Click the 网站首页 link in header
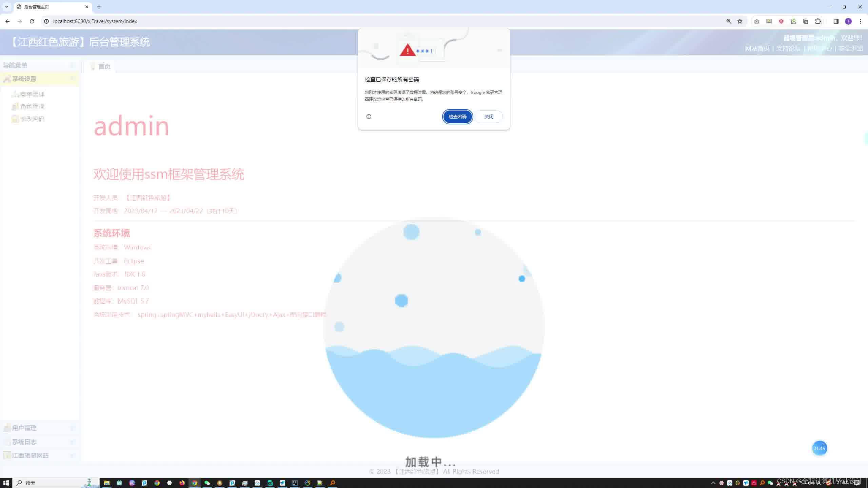 (757, 48)
